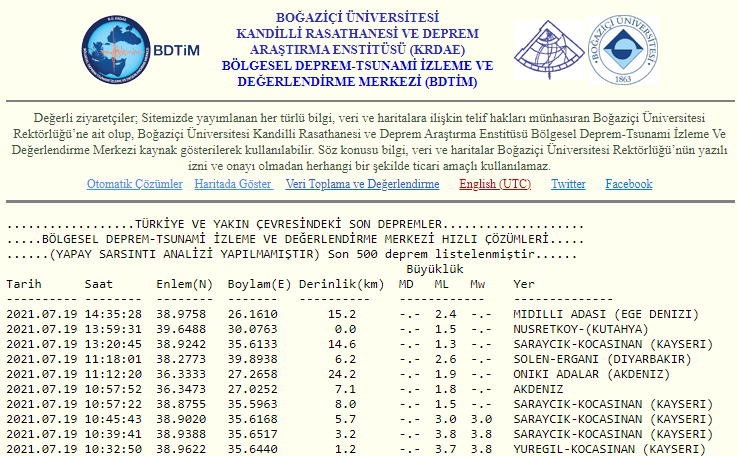Click the Tarih column header
The width and height of the screenshot is (738, 456).
pos(24,284)
